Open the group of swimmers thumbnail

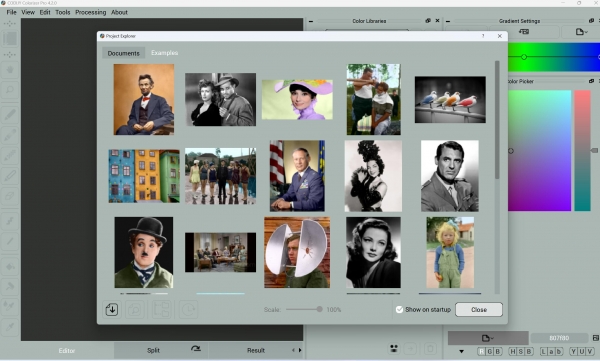pos(220,176)
